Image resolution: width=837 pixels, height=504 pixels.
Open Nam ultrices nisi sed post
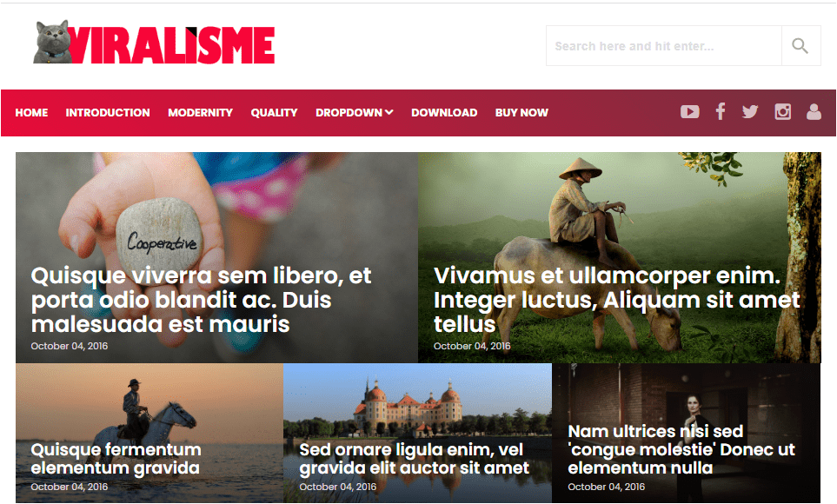(681, 449)
